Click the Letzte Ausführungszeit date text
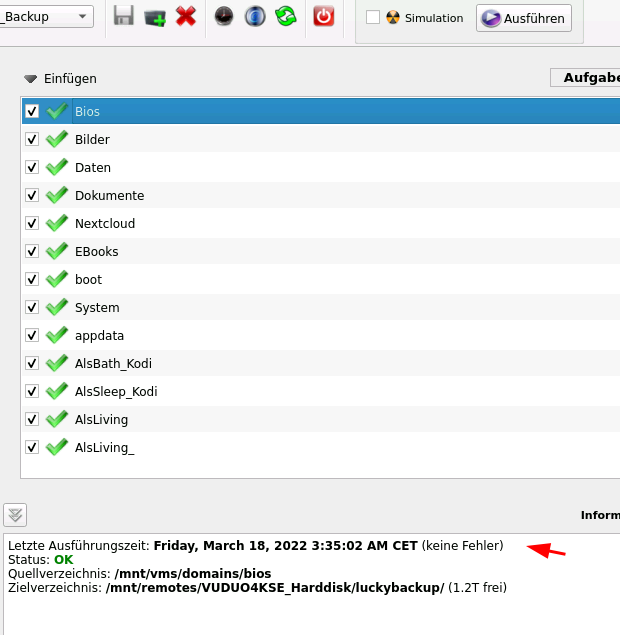Viewport: 620px width, 635px height. pos(285,546)
